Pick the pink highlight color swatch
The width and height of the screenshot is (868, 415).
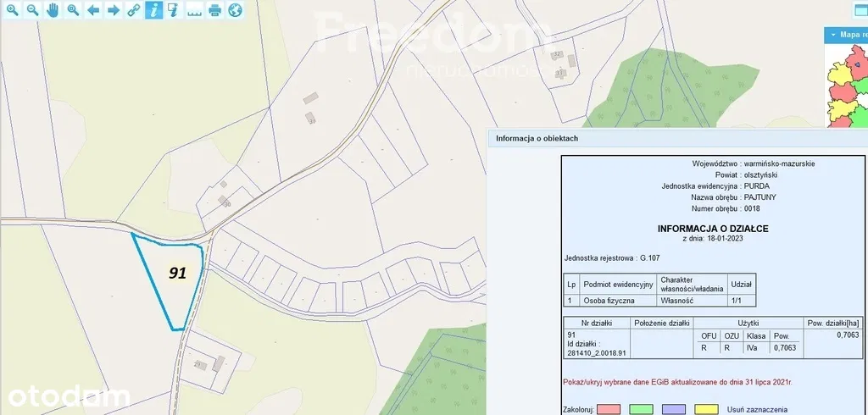(609, 408)
